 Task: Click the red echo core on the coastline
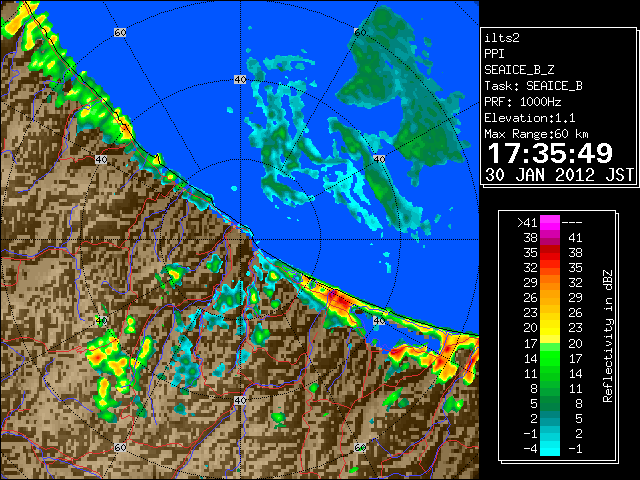coord(339,301)
